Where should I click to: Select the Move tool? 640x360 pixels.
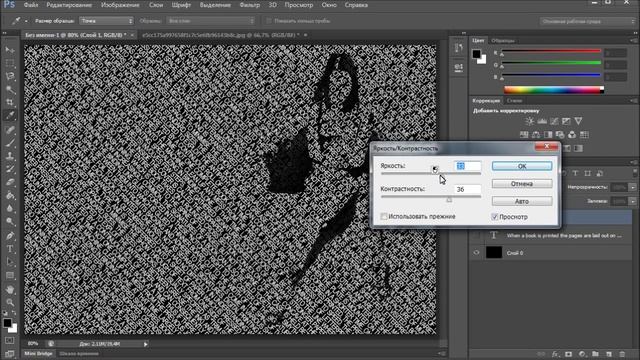point(10,50)
